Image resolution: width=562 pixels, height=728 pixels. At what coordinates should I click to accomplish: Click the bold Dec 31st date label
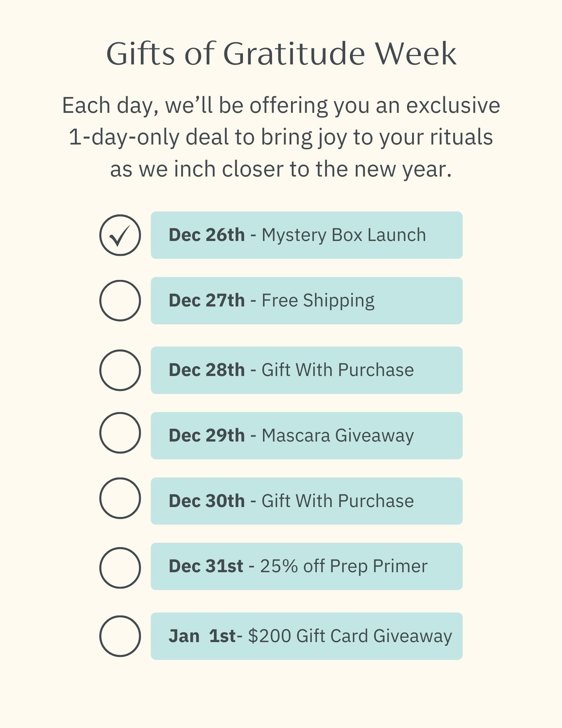[x=206, y=566]
